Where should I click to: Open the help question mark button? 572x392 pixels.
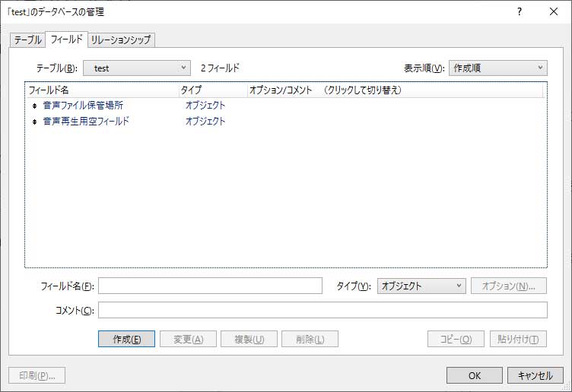tap(520, 11)
